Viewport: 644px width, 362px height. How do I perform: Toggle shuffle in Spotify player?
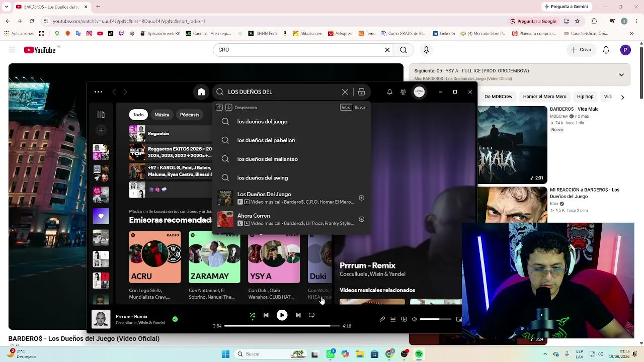click(x=253, y=315)
